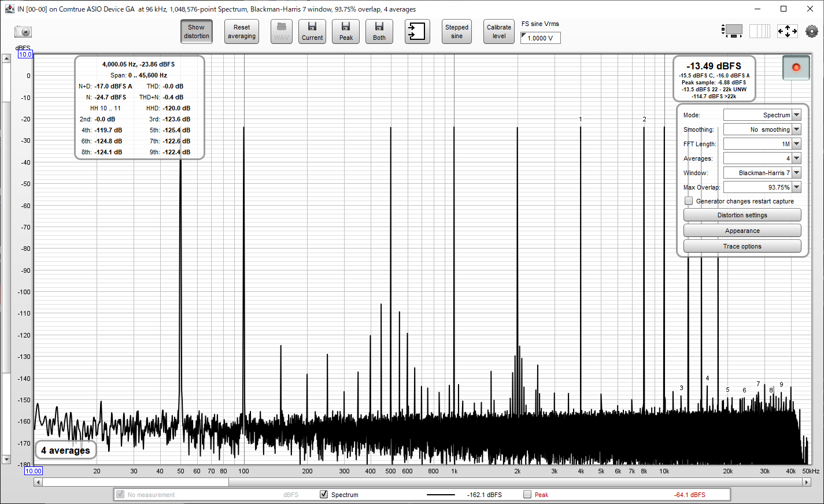
Task: Toggle the No measurement checkbox
Action: click(120, 494)
